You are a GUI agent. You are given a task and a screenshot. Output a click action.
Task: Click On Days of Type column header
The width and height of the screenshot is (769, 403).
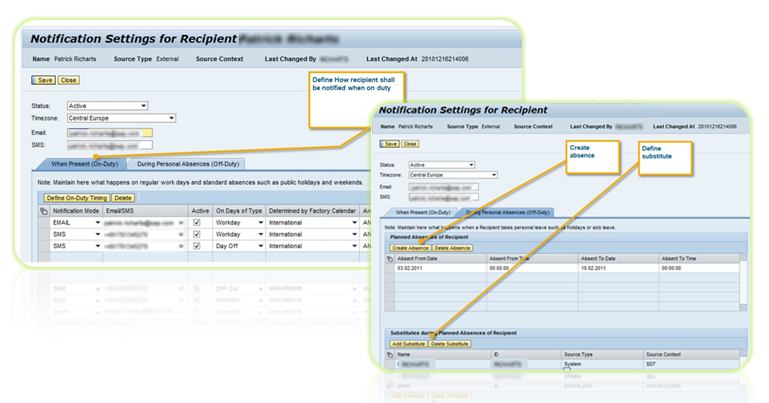pyautogui.click(x=239, y=211)
